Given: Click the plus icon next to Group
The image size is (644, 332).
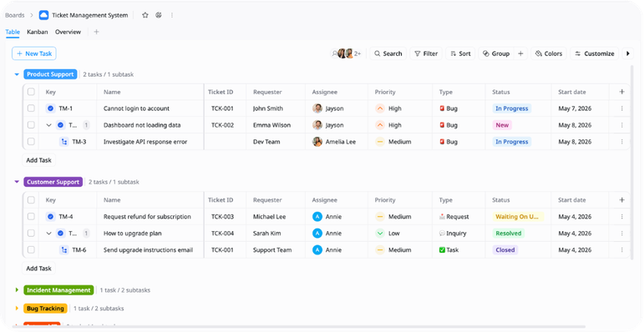Looking at the screenshot, I should (x=520, y=53).
